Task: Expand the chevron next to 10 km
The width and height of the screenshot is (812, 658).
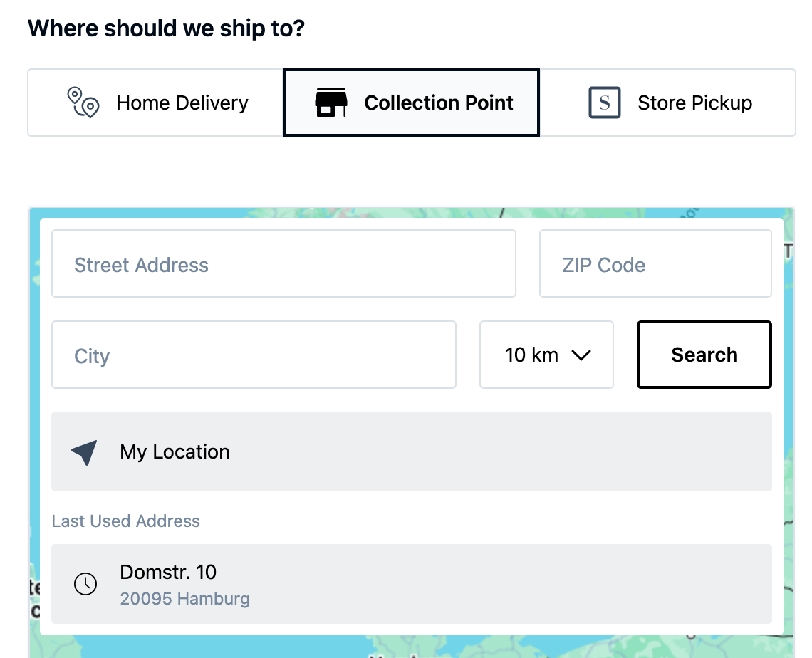Action: click(581, 355)
